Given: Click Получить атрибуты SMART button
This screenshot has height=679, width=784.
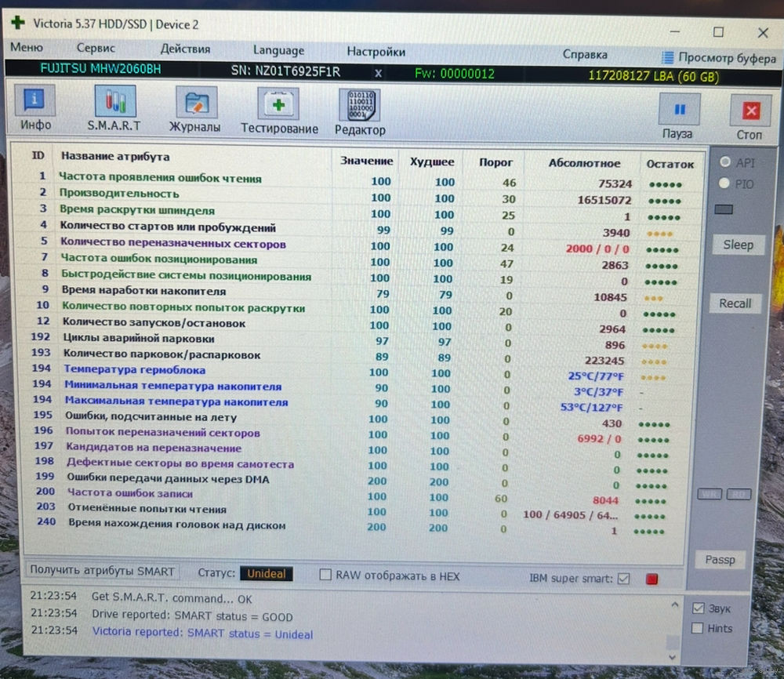Looking at the screenshot, I should pos(102,571).
